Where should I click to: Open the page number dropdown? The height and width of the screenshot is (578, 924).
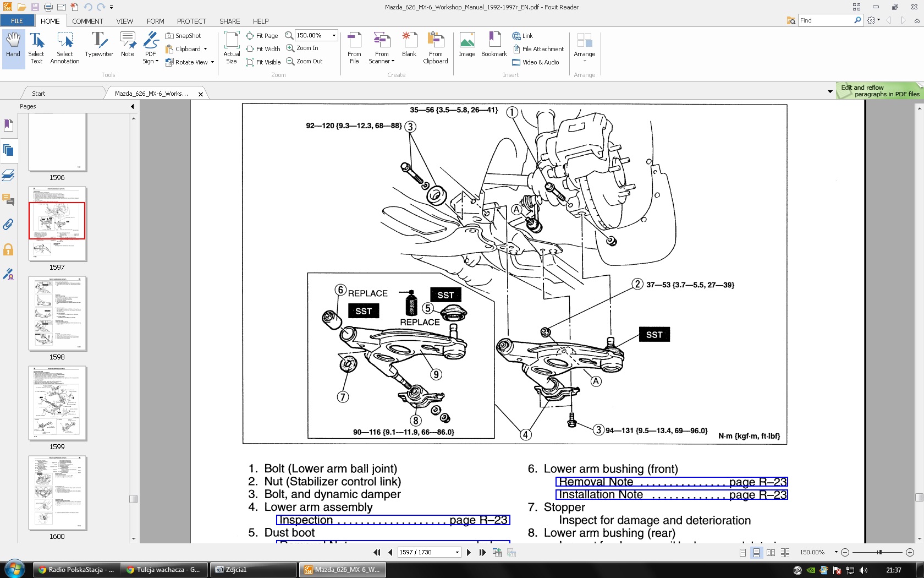coord(457,552)
